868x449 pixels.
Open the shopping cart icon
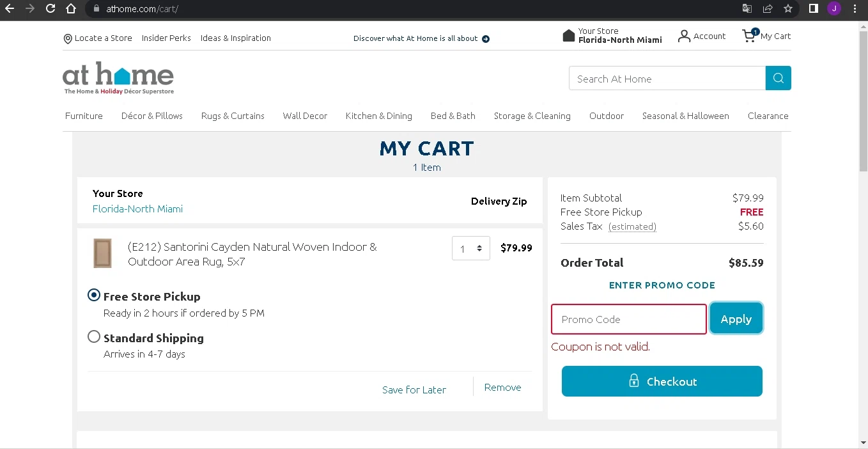(x=749, y=36)
